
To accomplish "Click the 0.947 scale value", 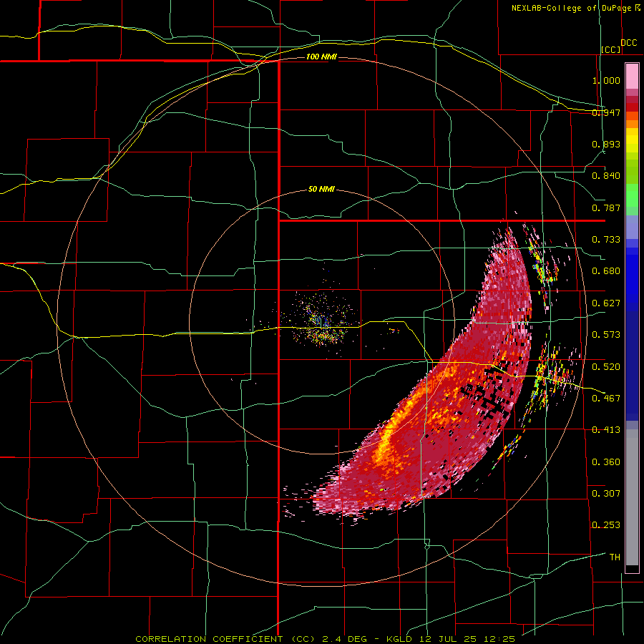I will coord(606,112).
